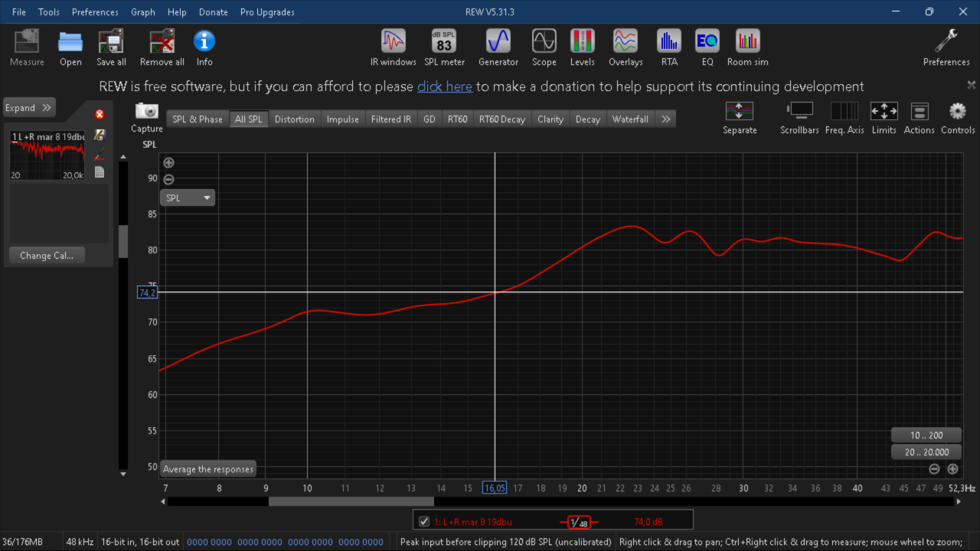Zoom out frequency axis minus at bottom right
980x551 pixels.
[x=935, y=469]
